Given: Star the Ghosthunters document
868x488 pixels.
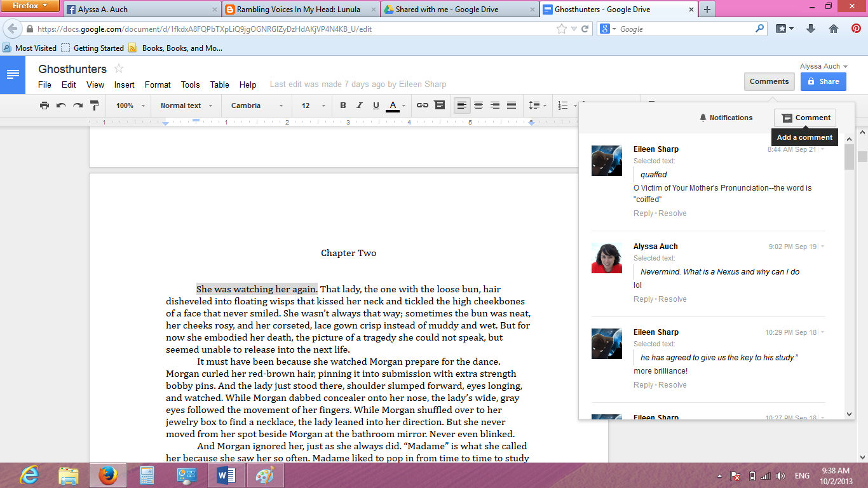Looking at the screenshot, I should [x=119, y=69].
